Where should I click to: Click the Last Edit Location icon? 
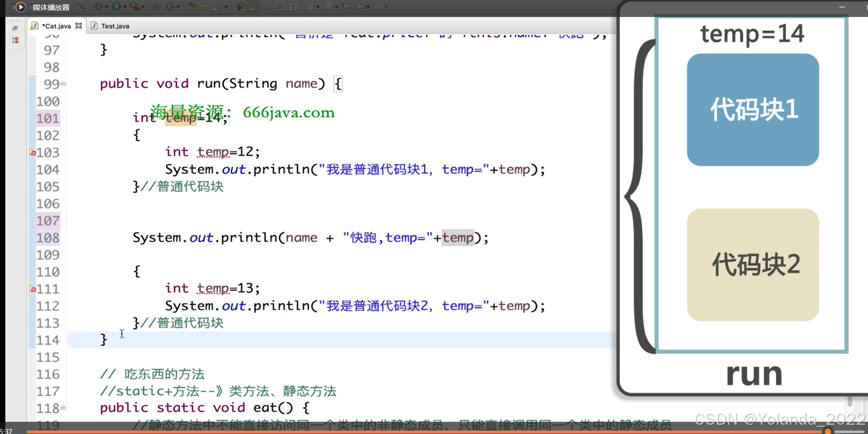coord(346,7)
